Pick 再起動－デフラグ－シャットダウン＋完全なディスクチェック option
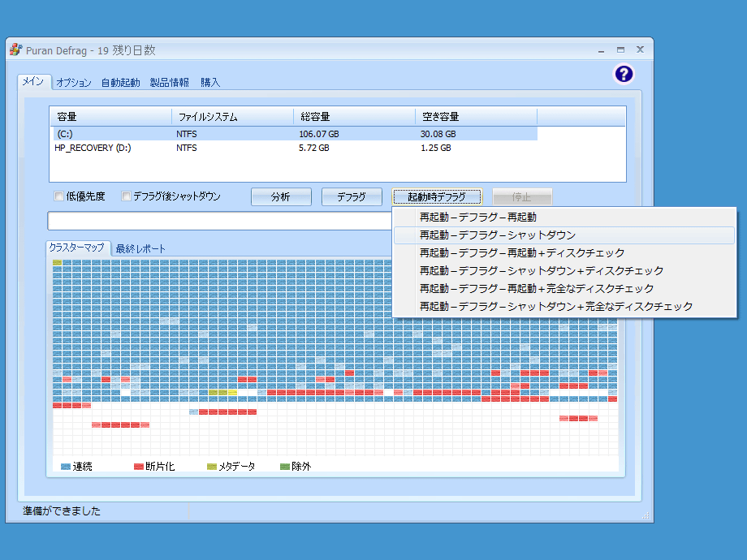Screen dimensions: 747x560 [x=564, y=307]
